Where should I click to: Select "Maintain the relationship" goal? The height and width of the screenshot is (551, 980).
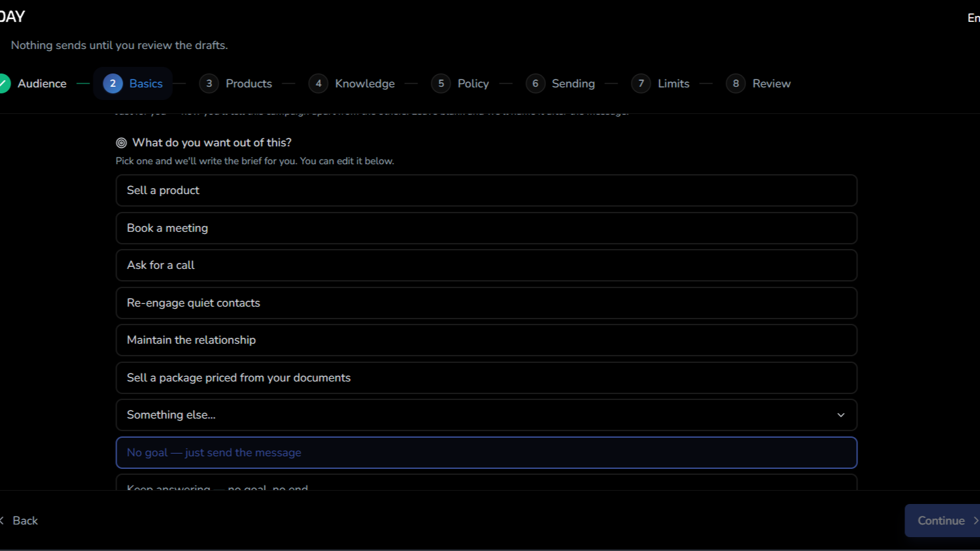(x=486, y=340)
